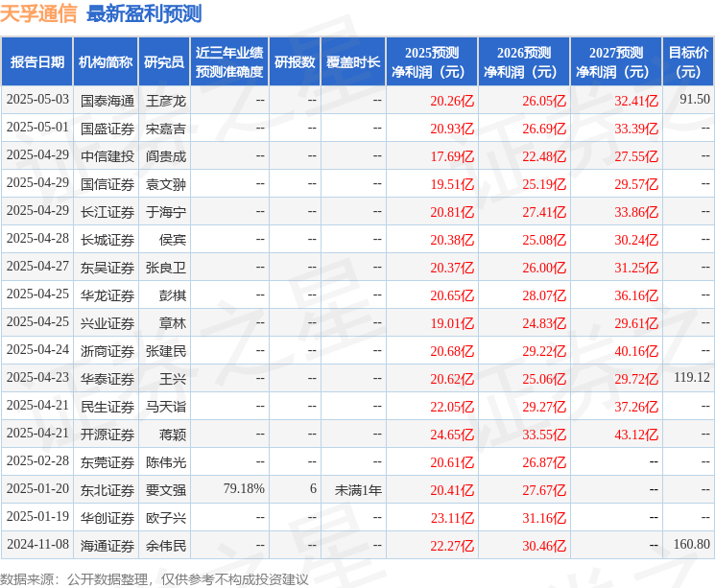Screen dimensions: 715x588
Task: Click analyst name 欧子兴
Action: tap(166, 518)
